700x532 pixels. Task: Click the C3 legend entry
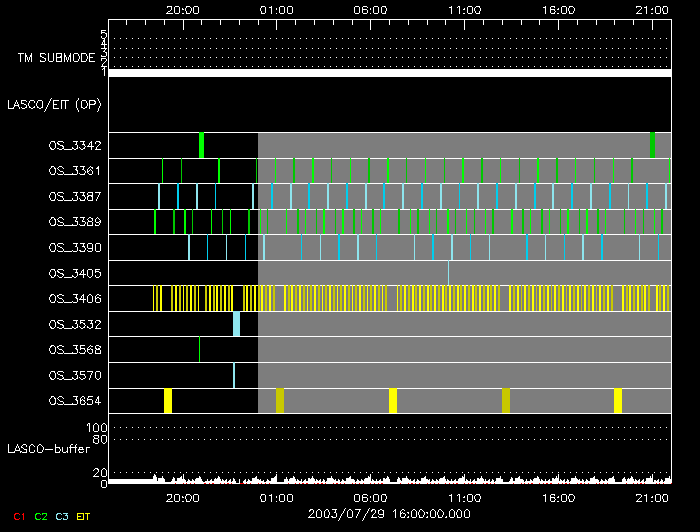click(x=62, y=516)
